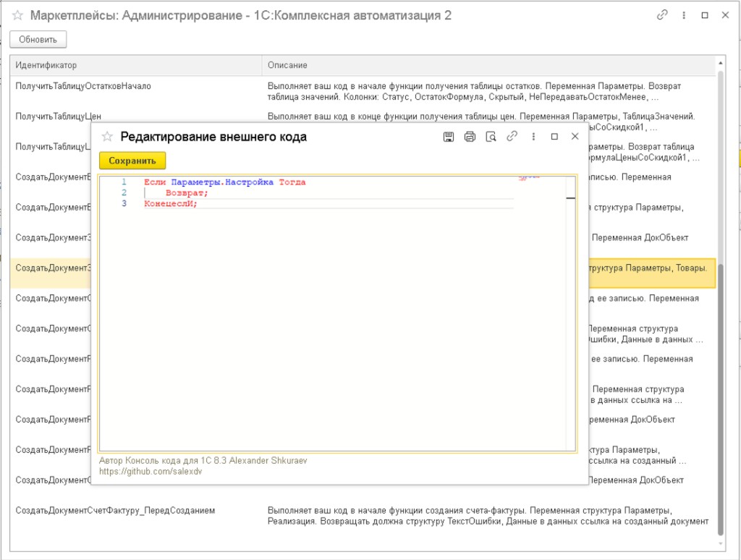Screen dimensions: 741x560
Task: Close the code editor dialog
Action: (x=575, y=137)
